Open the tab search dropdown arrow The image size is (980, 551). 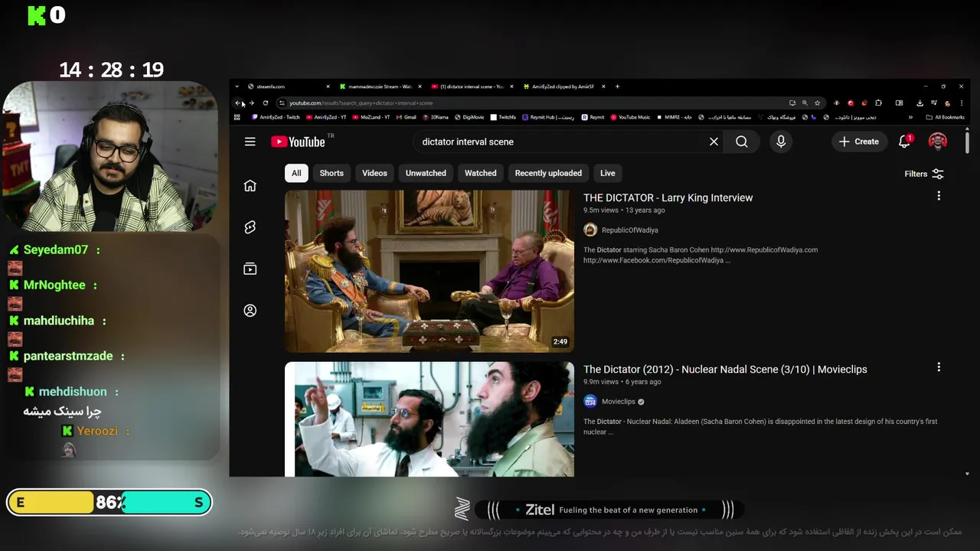[237, 86]
